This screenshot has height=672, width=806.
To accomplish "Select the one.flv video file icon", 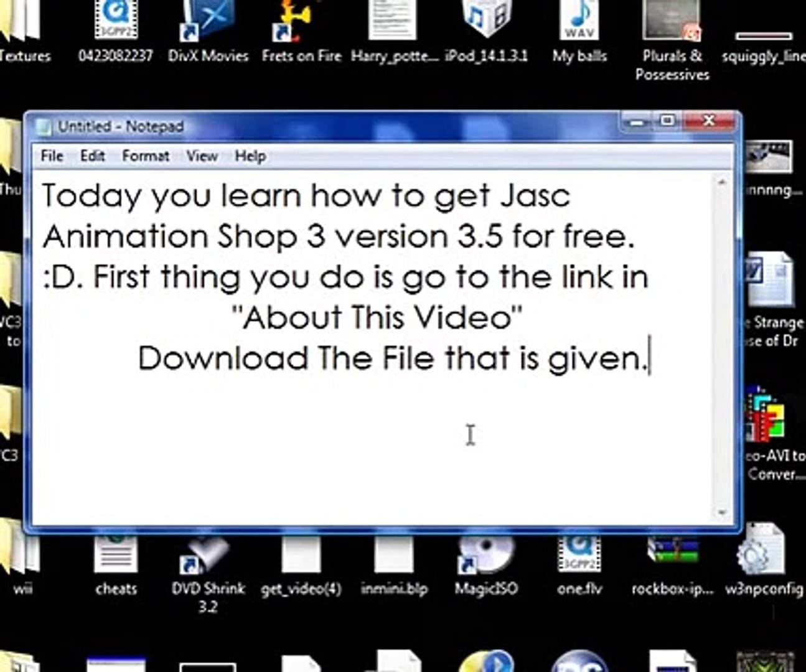I will click(x=579, y=565).
